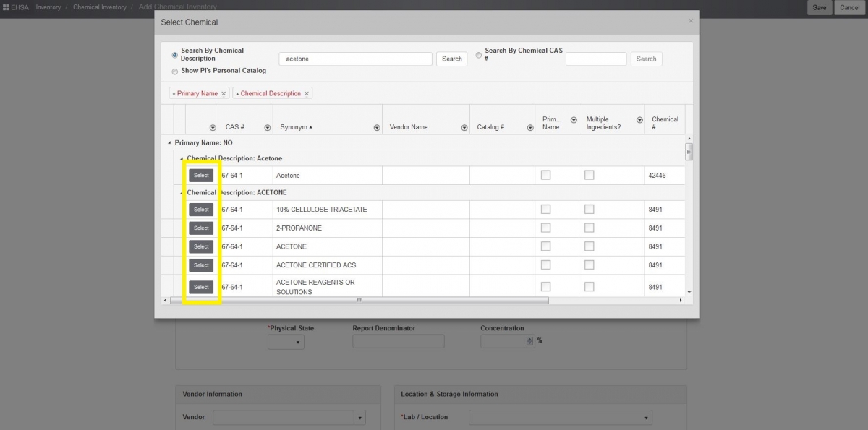Select the 2-PROPANONE chemical entry

click(x=201, y=228)
